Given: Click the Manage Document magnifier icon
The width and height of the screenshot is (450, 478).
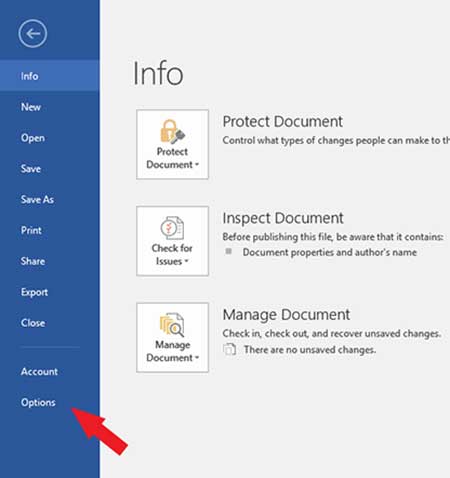Looking at the screenshot, I should point(172,325).
